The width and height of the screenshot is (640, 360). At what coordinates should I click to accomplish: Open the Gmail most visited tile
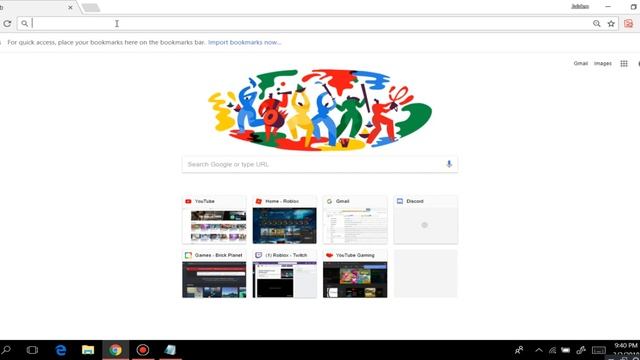pyautogui.click(x=355, y=220)
